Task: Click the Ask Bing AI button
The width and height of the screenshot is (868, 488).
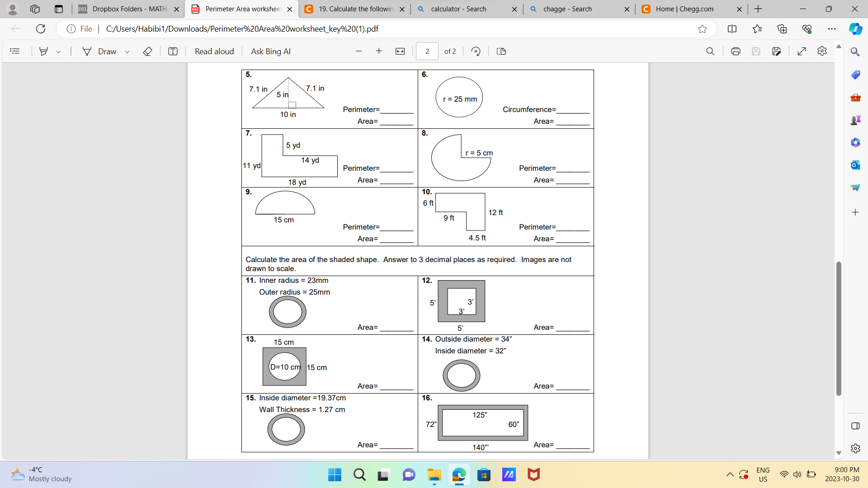Action: tap(270, 51)
